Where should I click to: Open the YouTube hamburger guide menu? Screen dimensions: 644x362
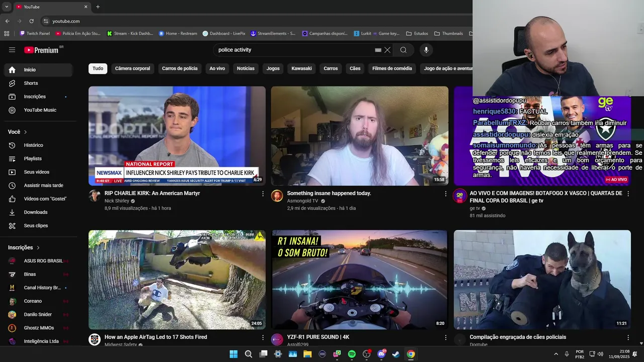coord(12,50)
